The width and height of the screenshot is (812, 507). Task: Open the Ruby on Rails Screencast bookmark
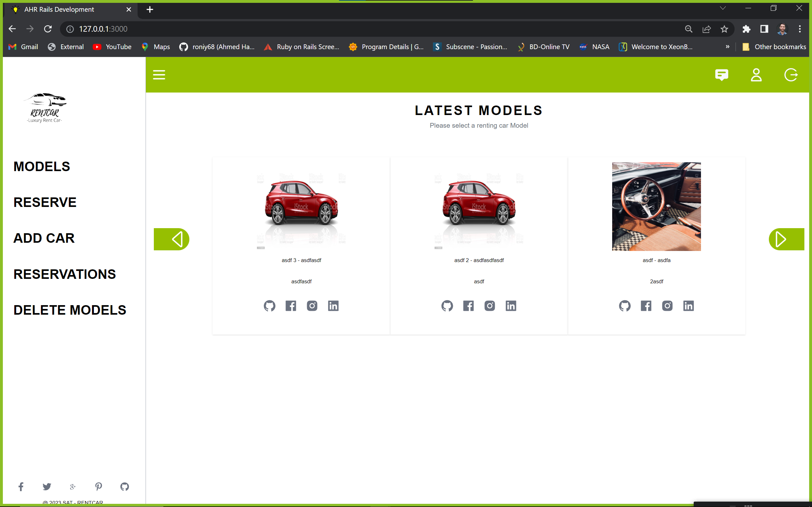point(301,47)
